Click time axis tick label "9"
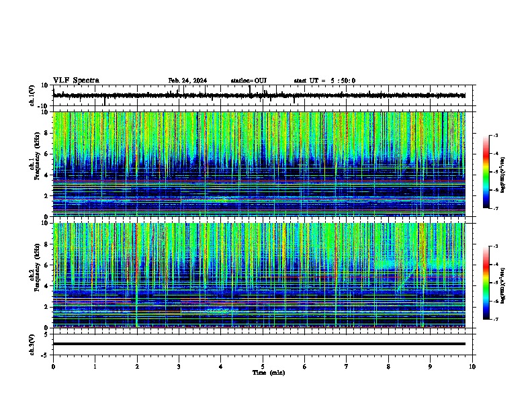 click(x=430, y=367)
